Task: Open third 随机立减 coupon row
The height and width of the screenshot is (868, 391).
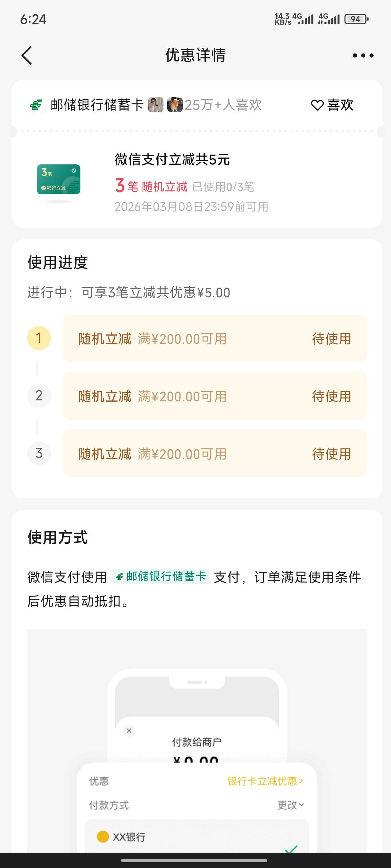Action: pos(214,454)
